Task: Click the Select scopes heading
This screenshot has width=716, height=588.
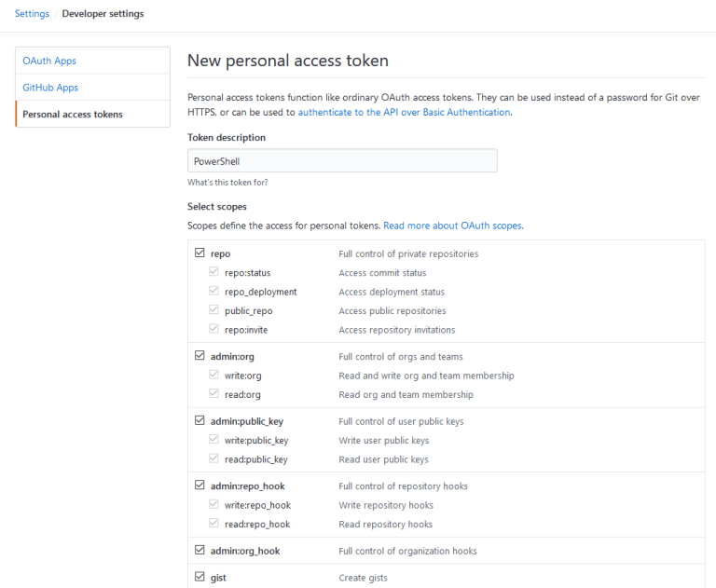Action: [x=217, y=206]
